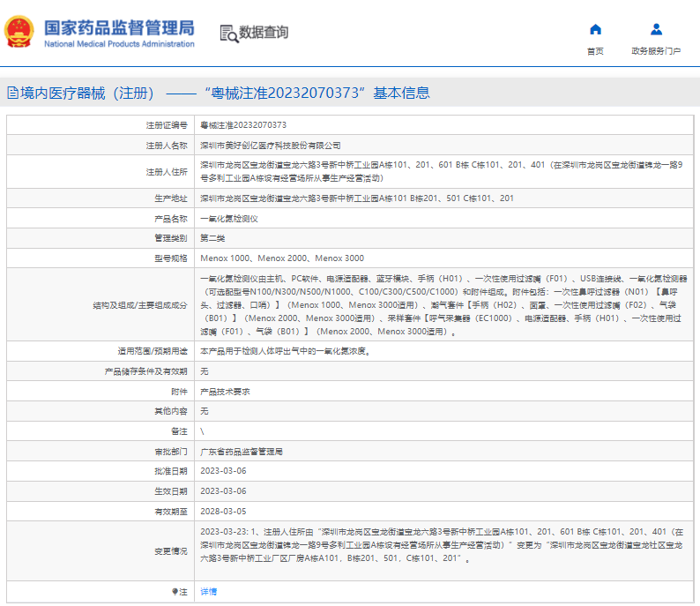700x606 pixels.
Task: Click the 管理类别 label cell
Action: pyautogui.click(x=101, y=238)
